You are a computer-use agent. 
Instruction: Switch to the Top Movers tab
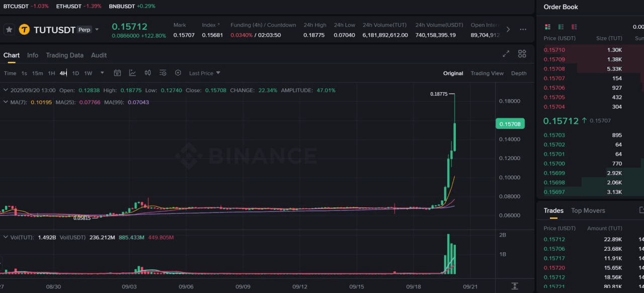[x=588, y=210]
